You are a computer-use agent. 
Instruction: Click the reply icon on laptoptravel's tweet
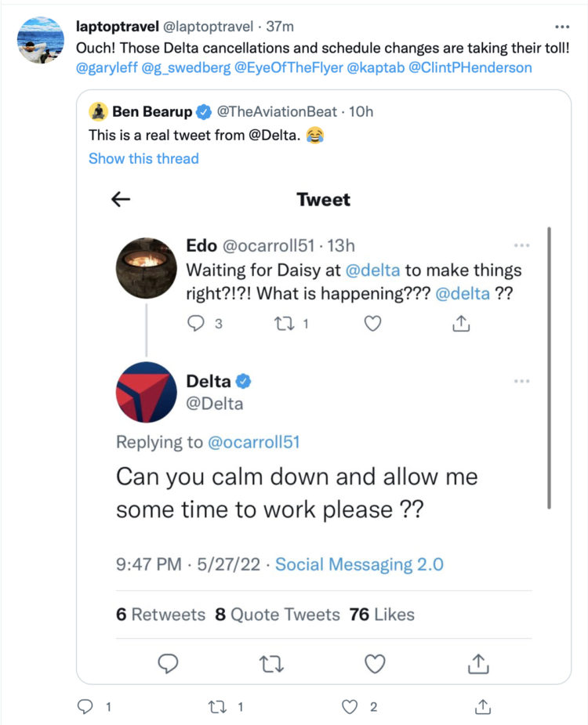[x=86, y=706]
